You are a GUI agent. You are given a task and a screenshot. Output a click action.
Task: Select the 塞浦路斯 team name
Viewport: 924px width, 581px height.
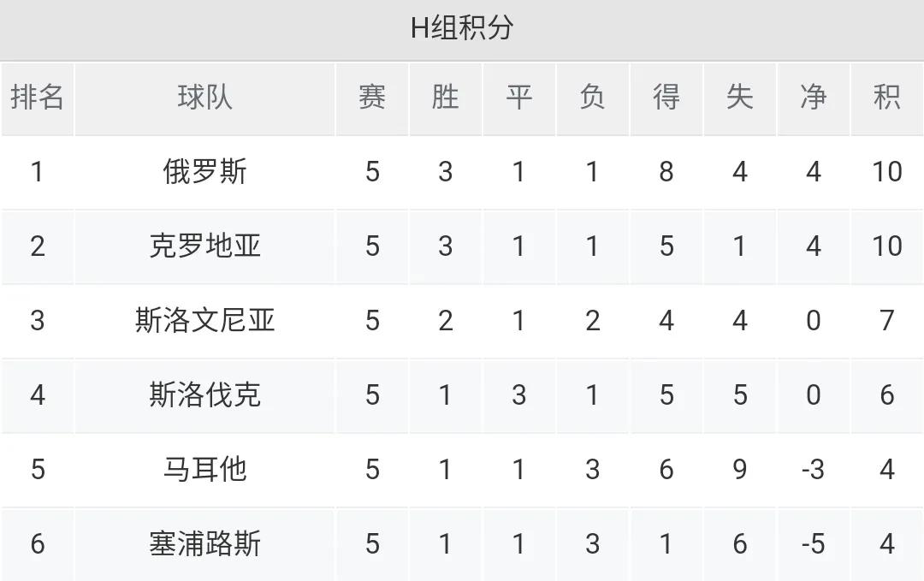pyautogui.click(x=204, y=543)
